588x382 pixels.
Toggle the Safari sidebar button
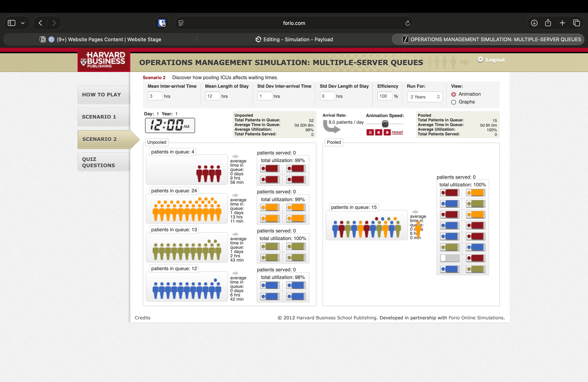tap(12, 23)
